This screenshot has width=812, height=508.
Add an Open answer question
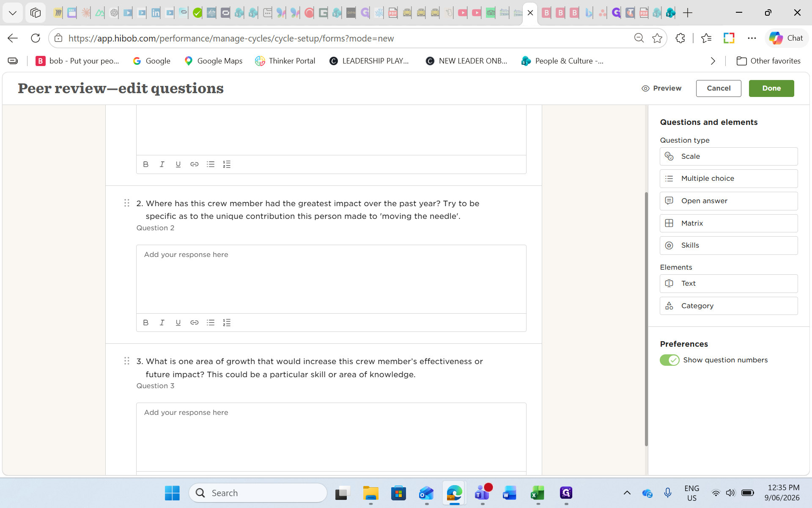[729, 201]
